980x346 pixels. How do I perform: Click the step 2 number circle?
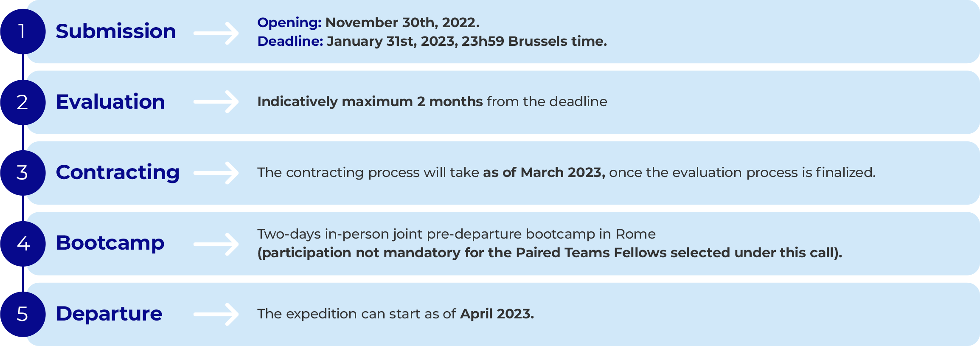23,102
